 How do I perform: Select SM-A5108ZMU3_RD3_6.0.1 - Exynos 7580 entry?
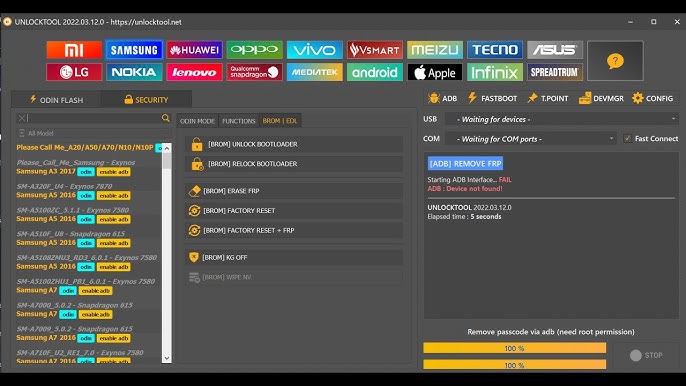coord(87,257)
